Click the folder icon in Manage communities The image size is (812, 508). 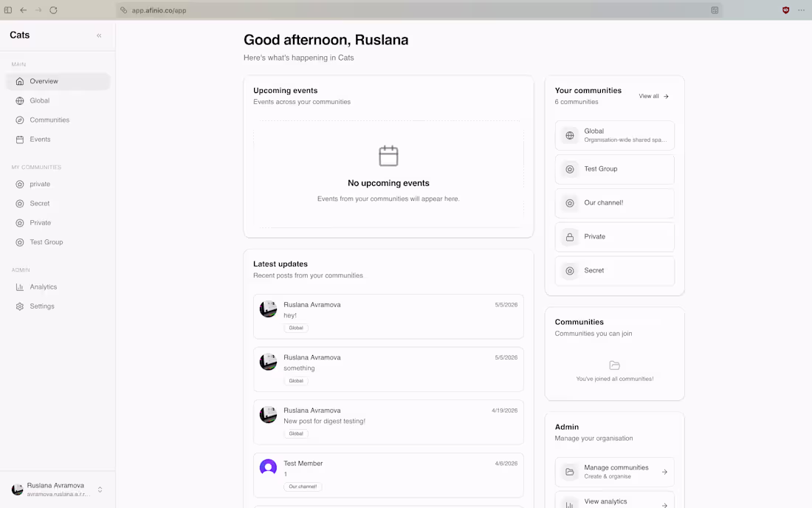[570, 472]
